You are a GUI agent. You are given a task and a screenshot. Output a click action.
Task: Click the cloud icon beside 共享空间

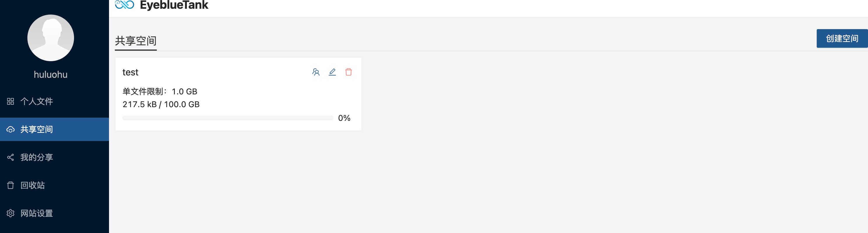10,129
